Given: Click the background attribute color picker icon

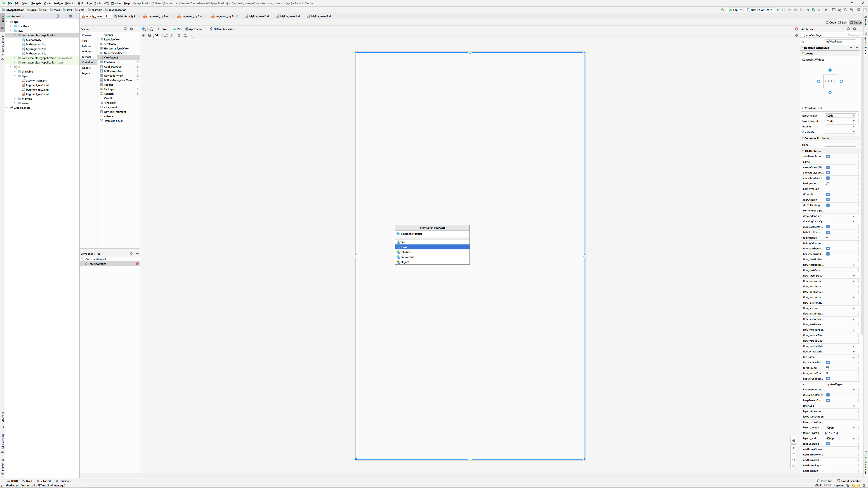Looking at the screenshot, I should (827, 183).
